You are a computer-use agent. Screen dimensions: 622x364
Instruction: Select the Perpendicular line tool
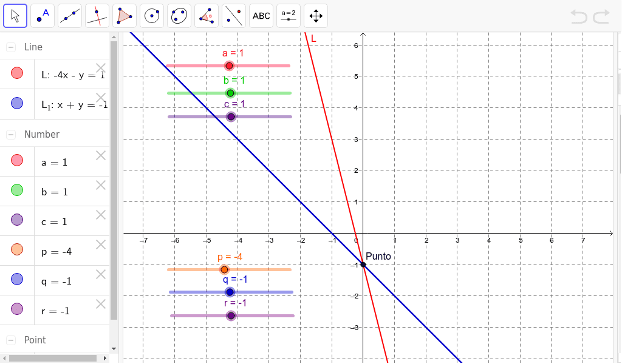(97, 16)
